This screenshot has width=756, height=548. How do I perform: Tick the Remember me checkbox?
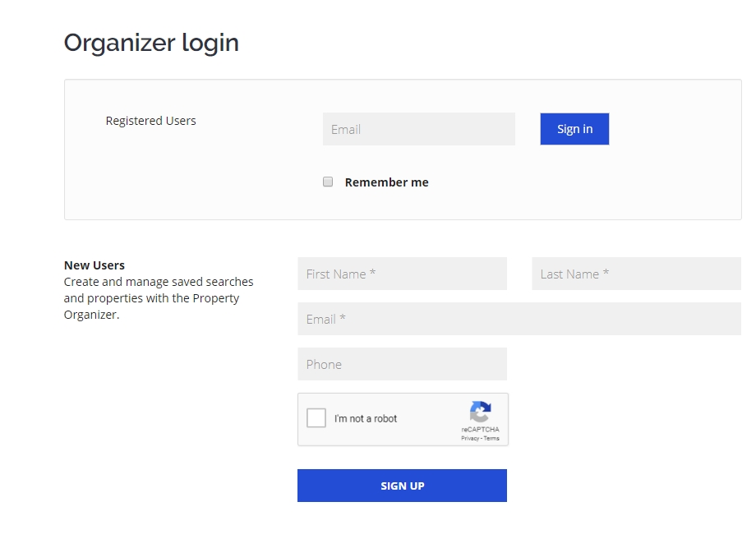pyautogui.click(x=328, y=182)
